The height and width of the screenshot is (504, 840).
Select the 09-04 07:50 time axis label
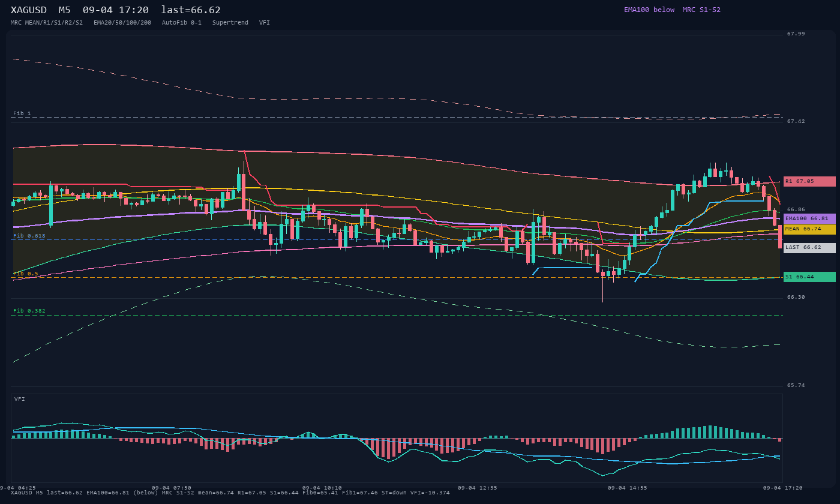coord(172,488)
